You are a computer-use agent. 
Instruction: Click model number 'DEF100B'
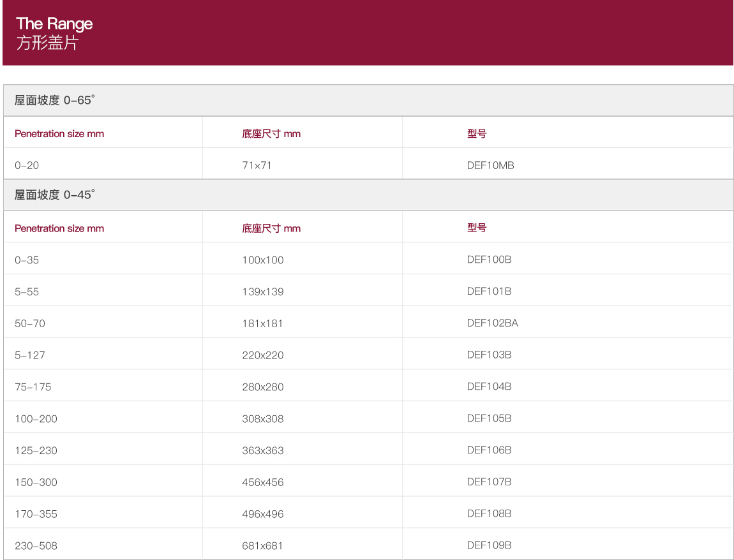pyautogui.click(x=489, y=260)
